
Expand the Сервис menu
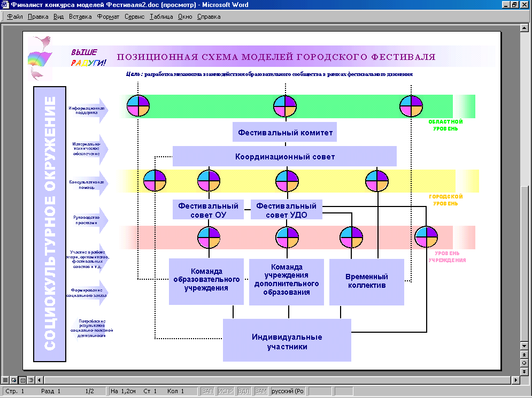coord(134,17)
